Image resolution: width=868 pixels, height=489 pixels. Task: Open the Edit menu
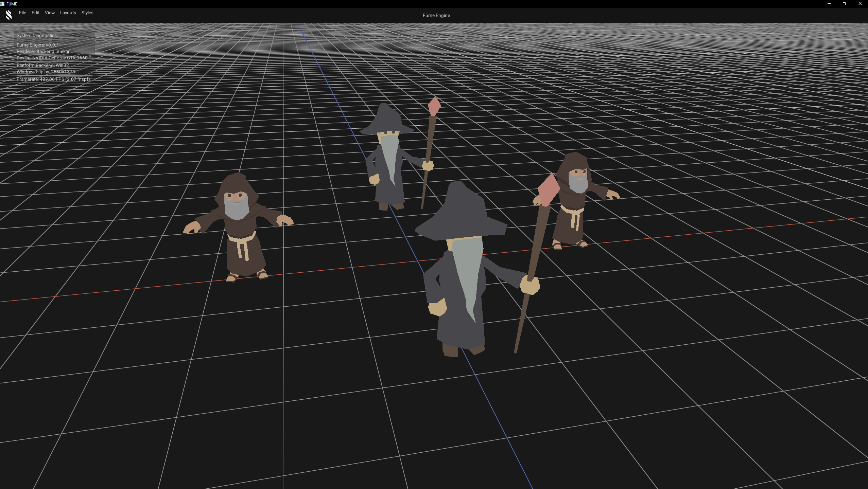point(35,13)
